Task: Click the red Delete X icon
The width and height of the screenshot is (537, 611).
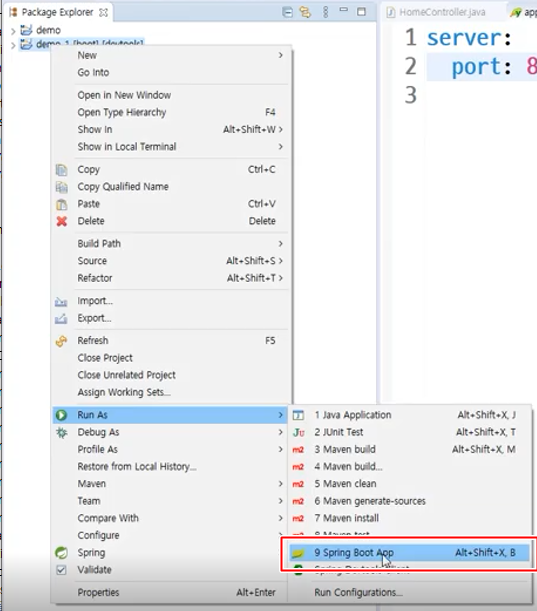Action: click(62, 221)
